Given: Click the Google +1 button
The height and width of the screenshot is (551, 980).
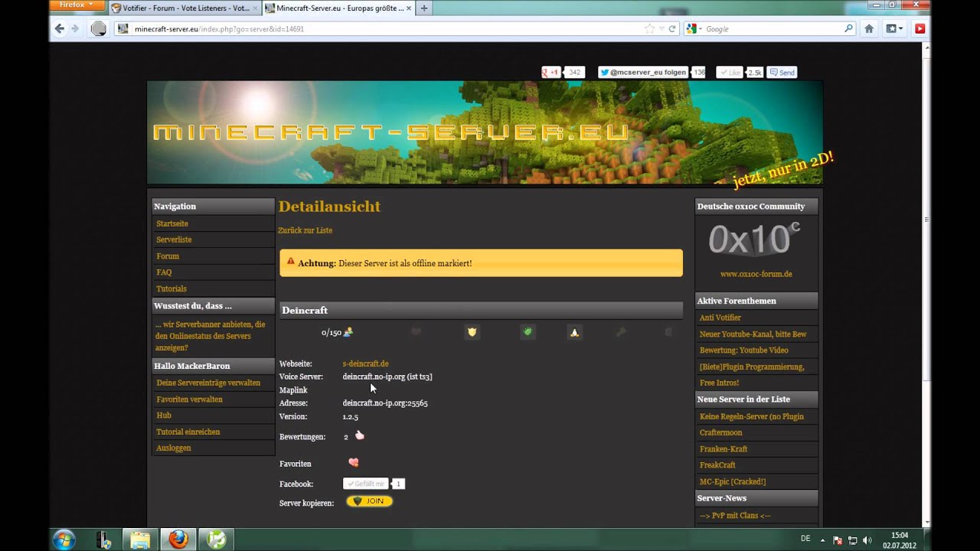Looking at the screenshot, I should tap(551, 72).
